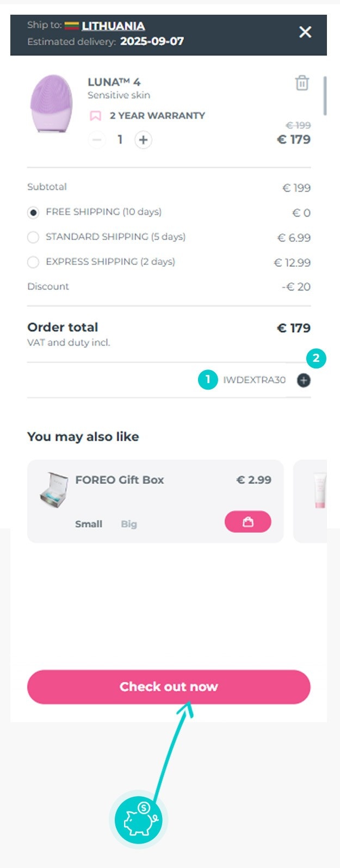
Task: Click the cart panel scrollbar
Action: [325, 96]
